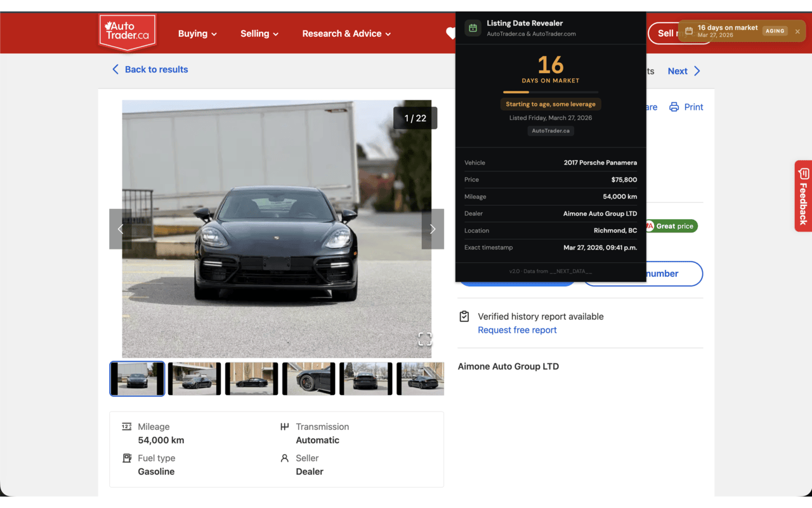Click the 'Verified history report available' text
The height and width of the screenshot is (508, 812).
[540, 316]
